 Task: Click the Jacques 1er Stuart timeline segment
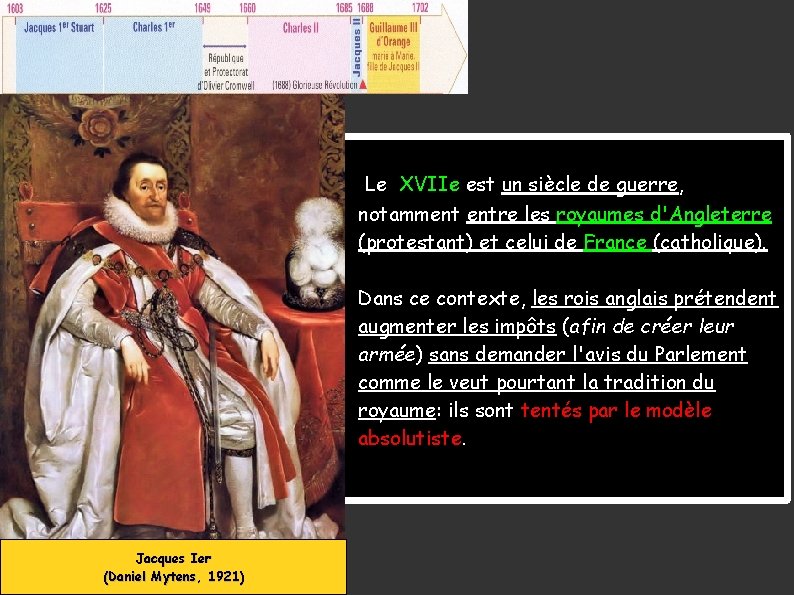point(59,55)
